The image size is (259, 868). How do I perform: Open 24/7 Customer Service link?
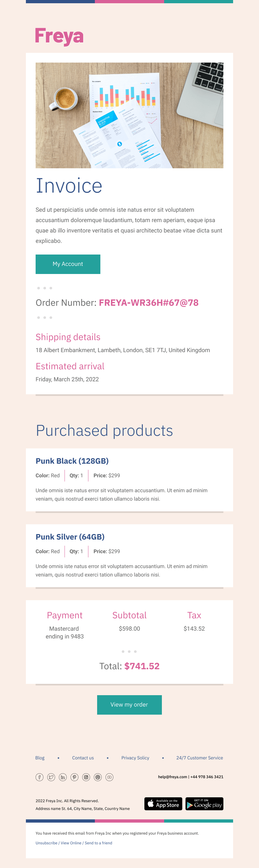click(x=199, y=758)
